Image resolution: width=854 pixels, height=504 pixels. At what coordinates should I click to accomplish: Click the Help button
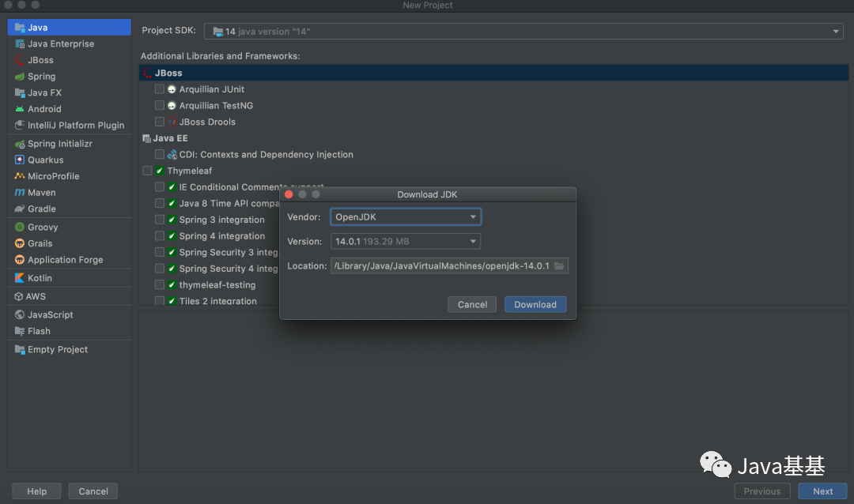click(x=36, y=491)
